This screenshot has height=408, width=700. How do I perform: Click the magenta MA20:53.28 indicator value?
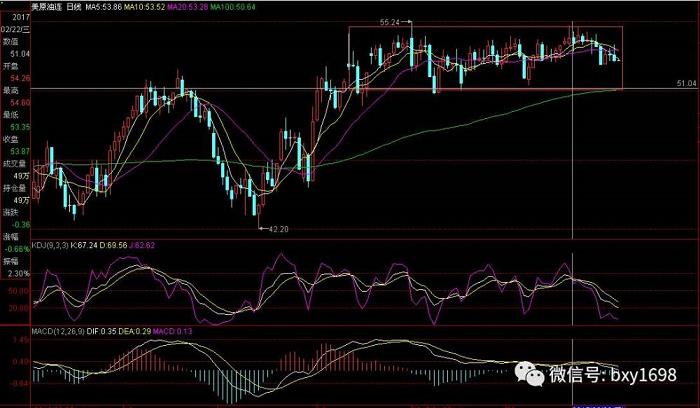click(188, 8)
